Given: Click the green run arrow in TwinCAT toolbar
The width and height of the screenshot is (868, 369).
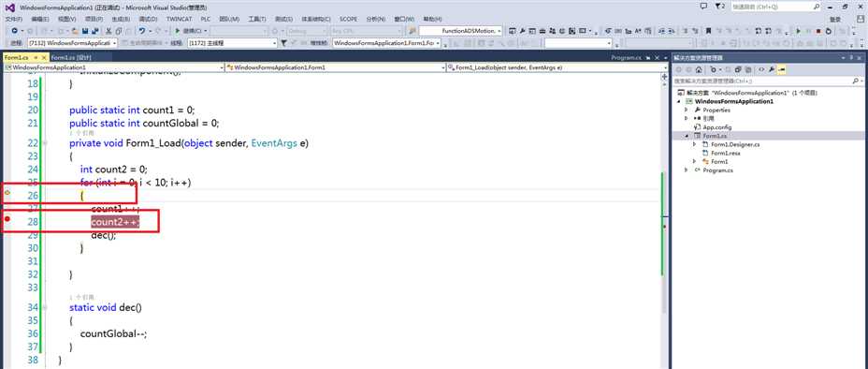Looking at the screenshot, I should coord(798,31).
